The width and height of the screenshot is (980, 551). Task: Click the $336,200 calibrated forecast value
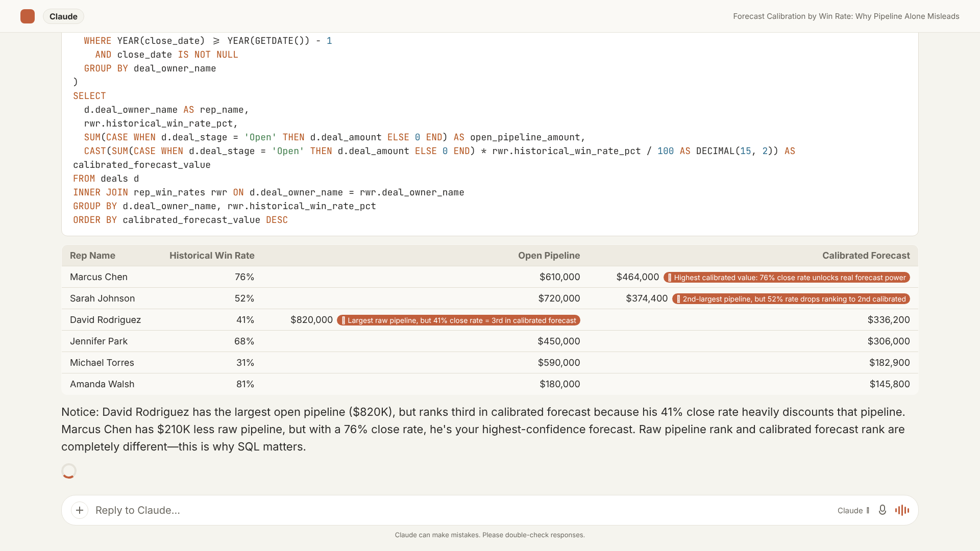pos(889,320)
